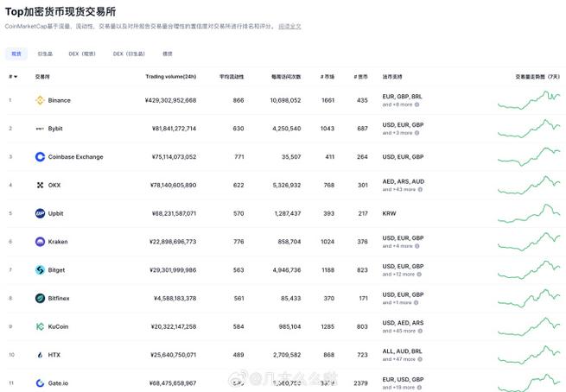Click info icon in HTX fiat support

point(420,359)
